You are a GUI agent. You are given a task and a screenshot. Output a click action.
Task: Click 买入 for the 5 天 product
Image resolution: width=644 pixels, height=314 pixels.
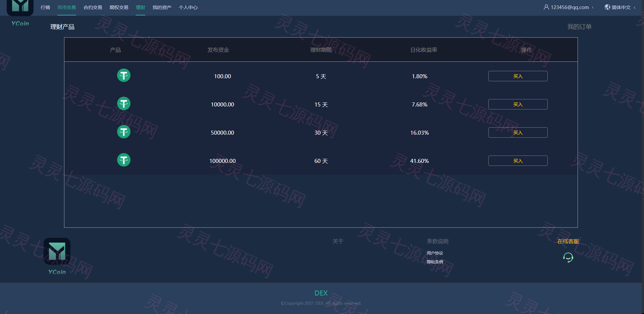tap(518, 76)
